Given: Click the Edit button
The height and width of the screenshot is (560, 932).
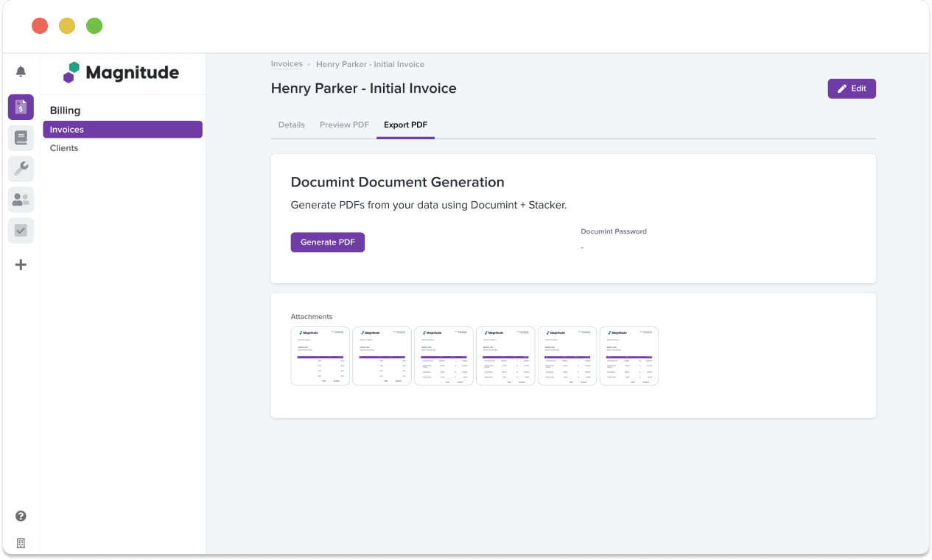Looking at the screenshot, I should 851,88.
